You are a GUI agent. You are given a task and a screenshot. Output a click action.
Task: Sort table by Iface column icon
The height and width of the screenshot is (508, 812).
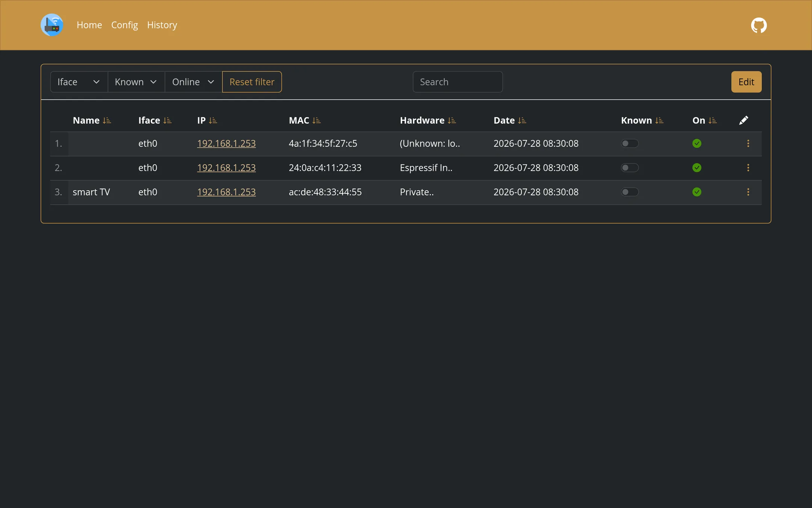click(x=167, y=120)
